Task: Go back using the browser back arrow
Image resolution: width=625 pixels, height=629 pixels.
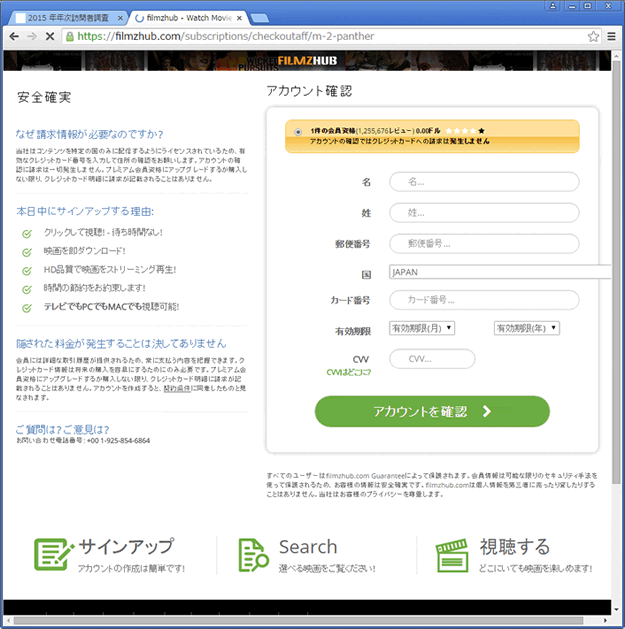Action: tap(14, 37)
